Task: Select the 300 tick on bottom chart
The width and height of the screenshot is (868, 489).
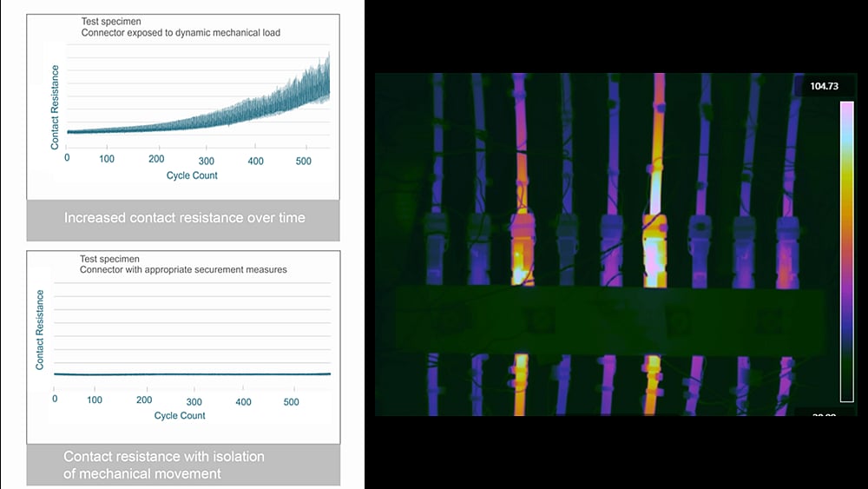Action: [x=194, y=402]
